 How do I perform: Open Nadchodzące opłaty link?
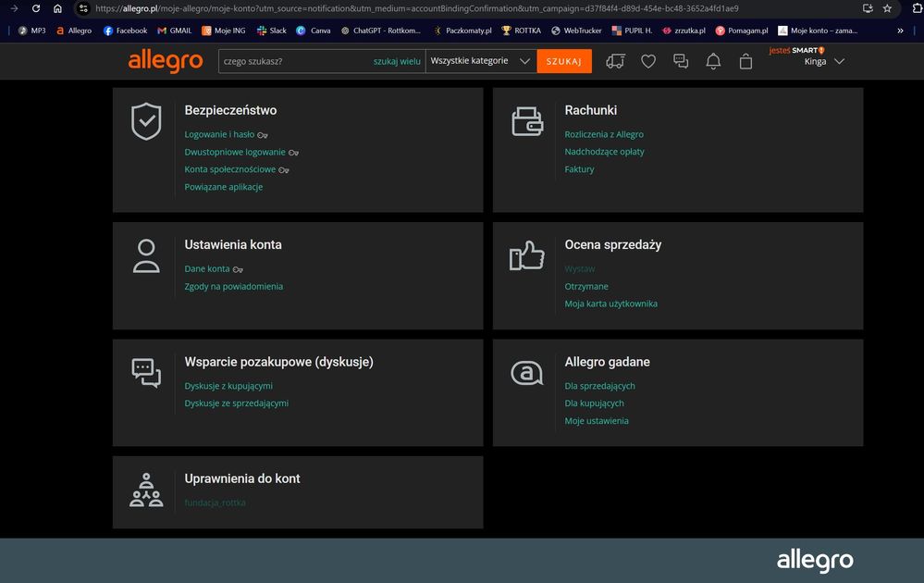click(x=604, y=152)
